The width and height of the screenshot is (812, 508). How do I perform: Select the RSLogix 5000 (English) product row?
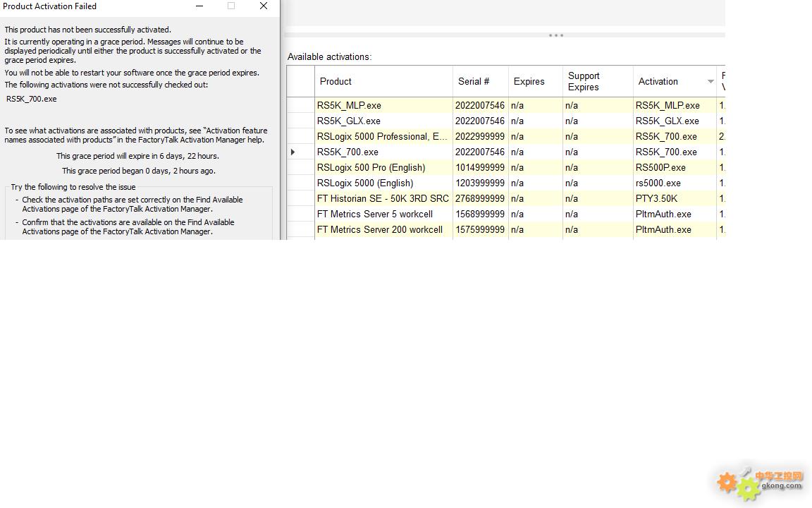click(x=365, y=183)
